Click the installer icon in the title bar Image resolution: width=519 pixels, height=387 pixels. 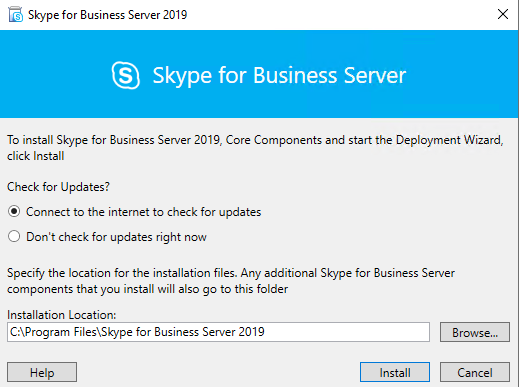pyautogui.click(x=16, y=15)
